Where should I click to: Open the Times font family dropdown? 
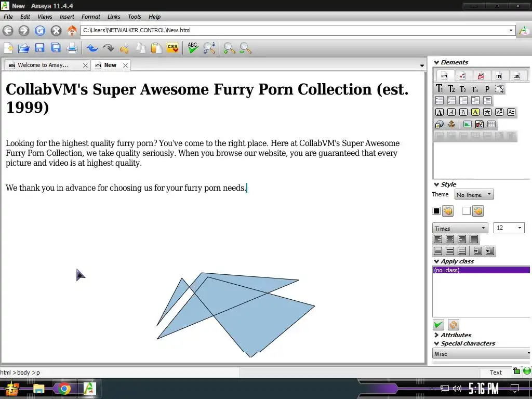click(460, 228)
